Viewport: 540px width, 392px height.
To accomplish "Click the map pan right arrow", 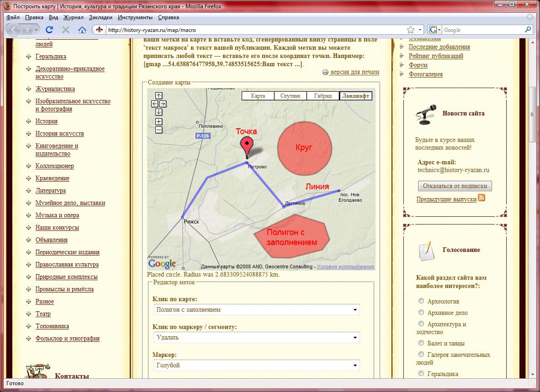I will click(x=163, y=104).
